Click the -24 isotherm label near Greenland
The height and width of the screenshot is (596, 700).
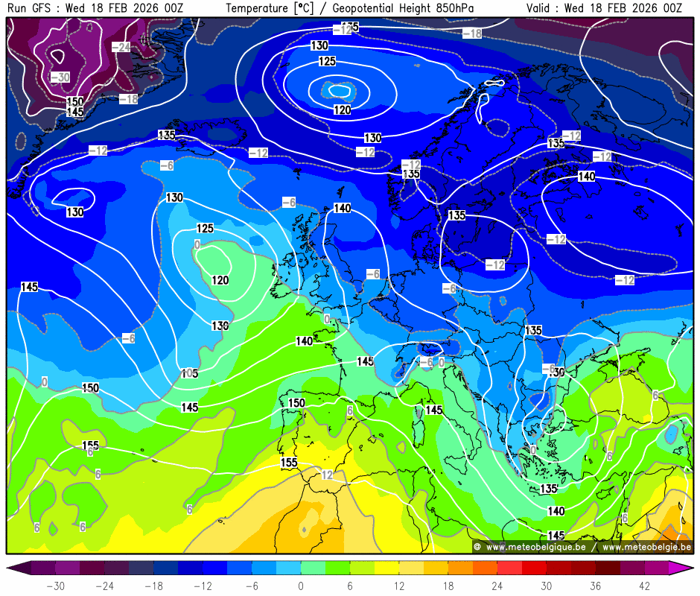coord(121,47)
